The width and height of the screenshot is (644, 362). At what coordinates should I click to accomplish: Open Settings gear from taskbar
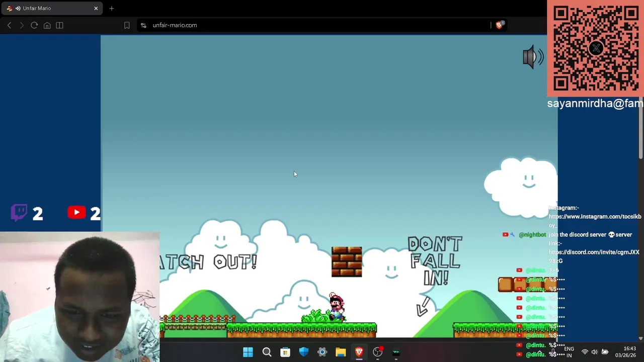(x=322, y=352)
